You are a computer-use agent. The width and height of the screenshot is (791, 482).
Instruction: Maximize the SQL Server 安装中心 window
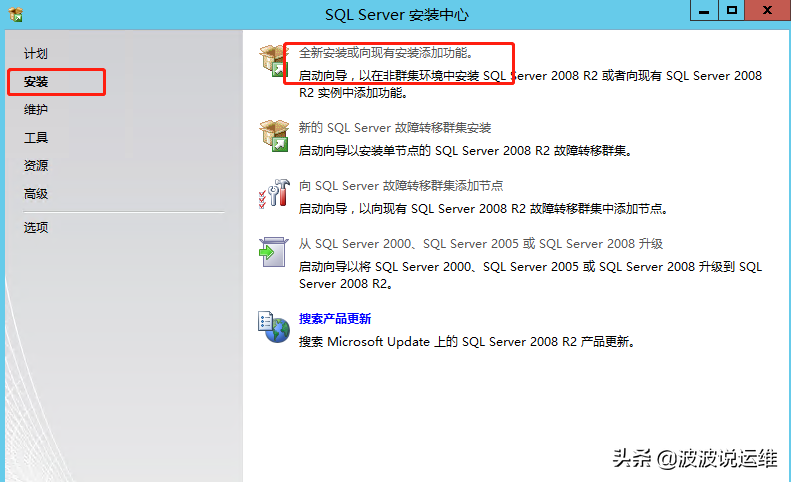731,10
